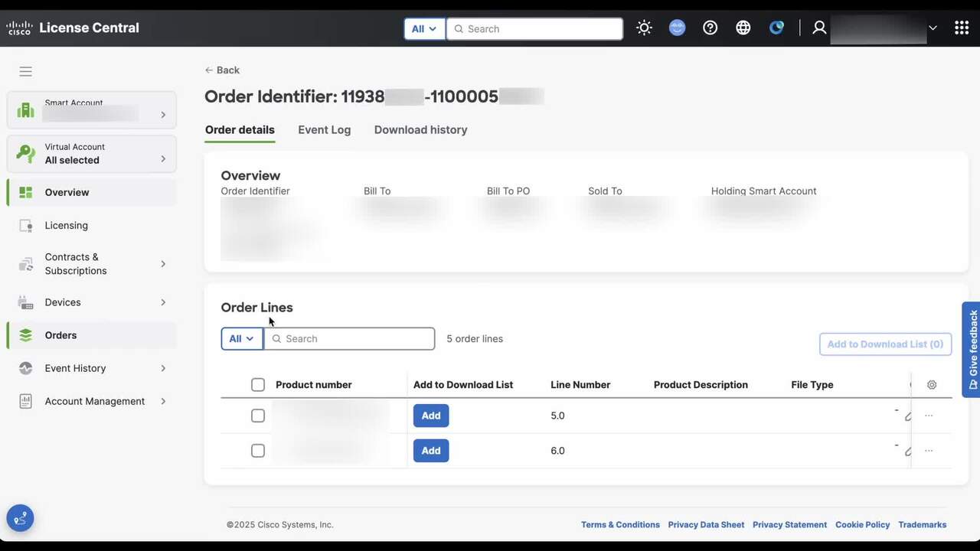Screen dimensions: 980x551
Task: Switch to the Download history tab
Action: tap(420, 130)
